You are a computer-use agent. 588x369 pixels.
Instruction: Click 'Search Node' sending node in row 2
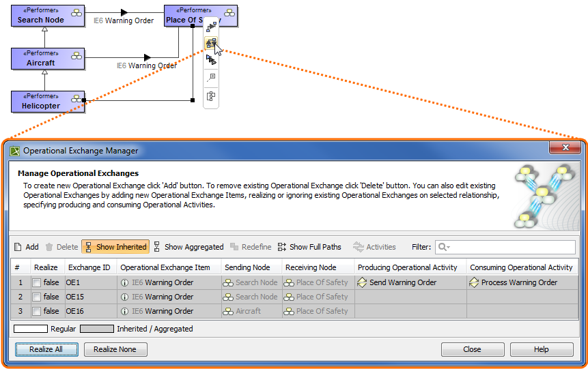click(x=251, y=297)
